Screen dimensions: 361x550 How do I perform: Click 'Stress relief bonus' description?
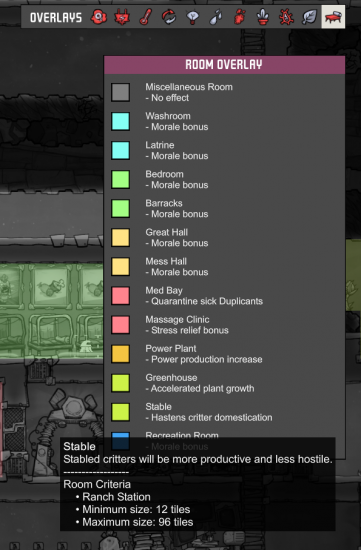point(187,330)
